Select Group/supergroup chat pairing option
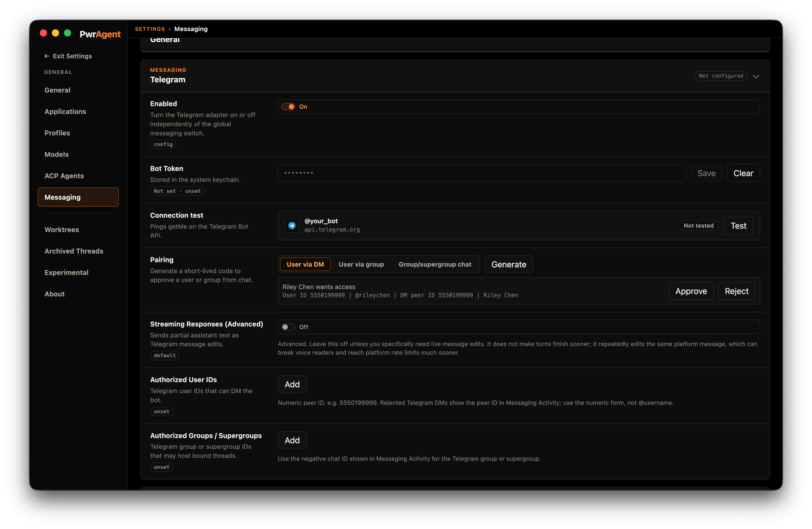The width and height of the screenshot is (812, 529). [x=435, y=264]
